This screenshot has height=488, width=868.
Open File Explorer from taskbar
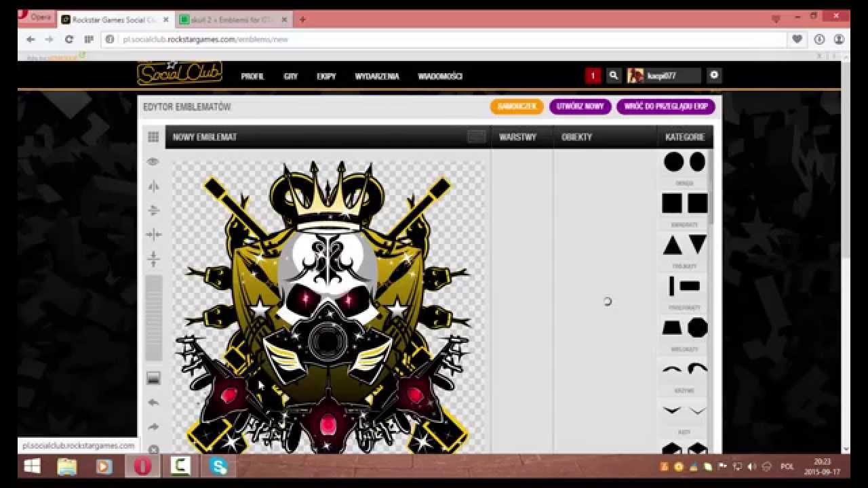[x=68, y=466]
